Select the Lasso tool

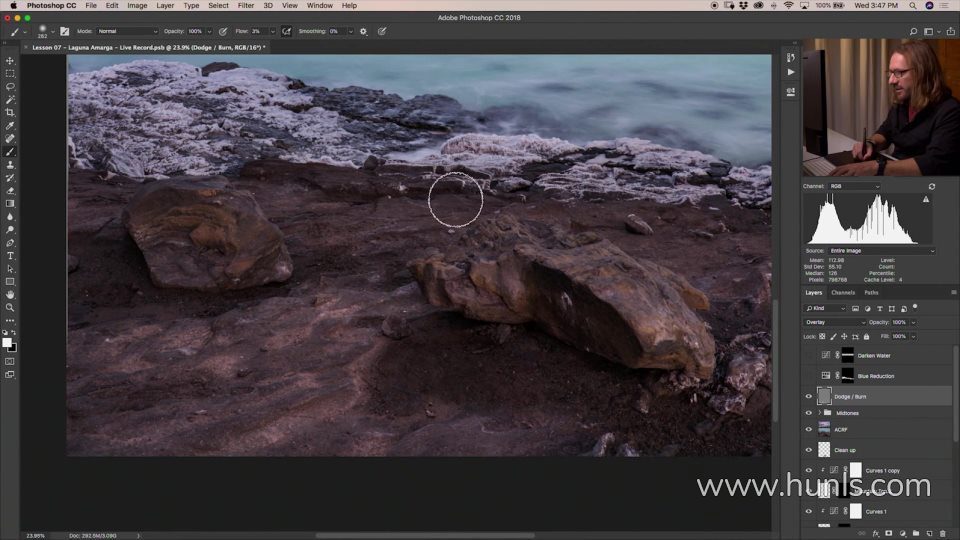[x=10, y=86]
